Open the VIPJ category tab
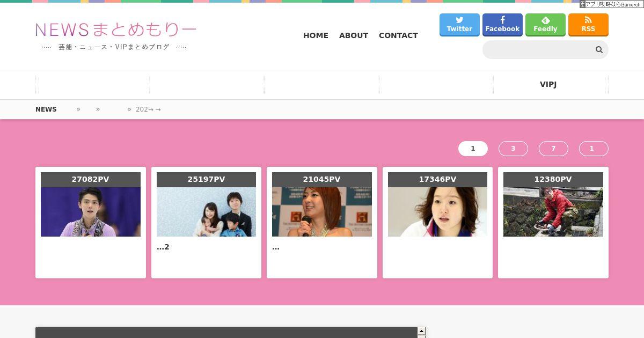 548,84
